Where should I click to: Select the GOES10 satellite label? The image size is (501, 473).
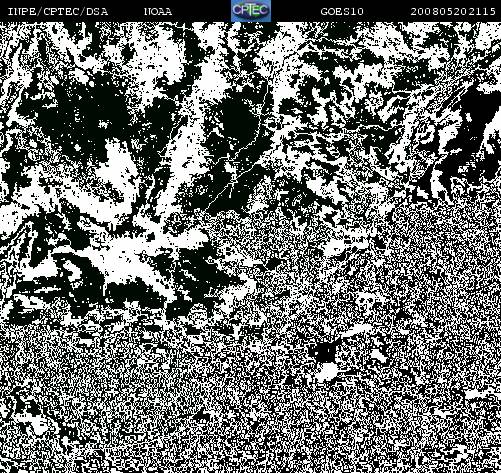click(x=342, y=12)
